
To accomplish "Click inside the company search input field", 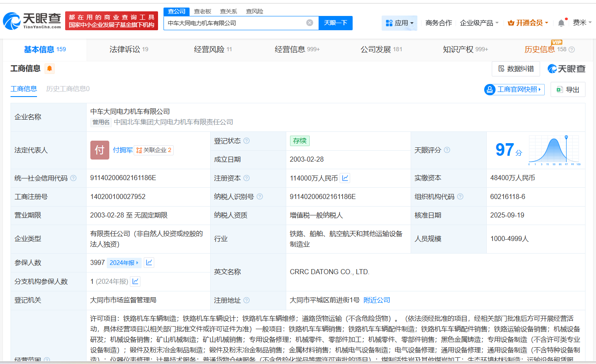I will [235, 23].
